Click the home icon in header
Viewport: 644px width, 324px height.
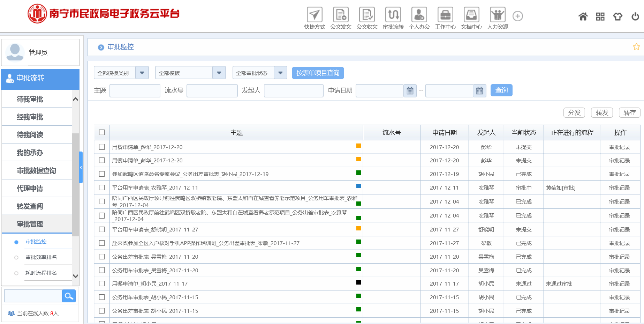(583, 16)
